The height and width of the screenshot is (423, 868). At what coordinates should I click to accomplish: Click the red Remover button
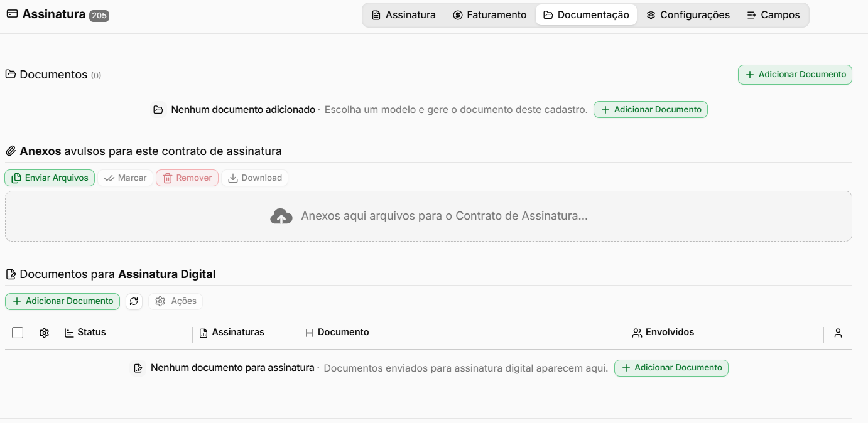[187, 178]
